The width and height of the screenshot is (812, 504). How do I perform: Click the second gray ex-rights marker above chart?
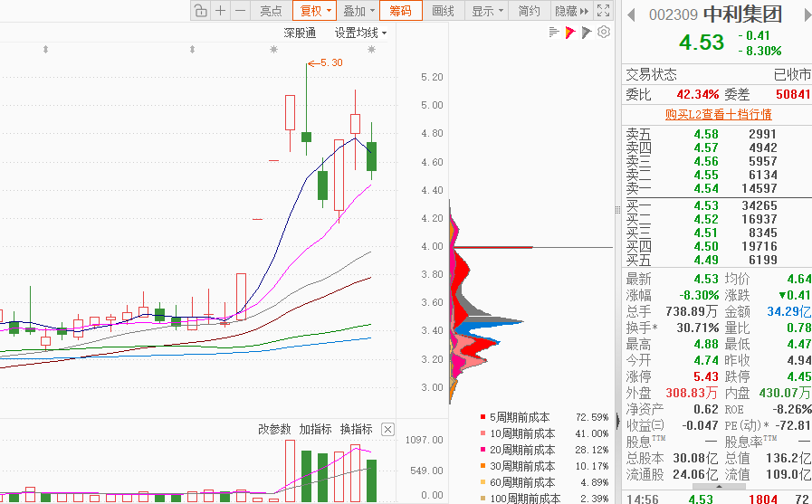[x=192, y=49]
